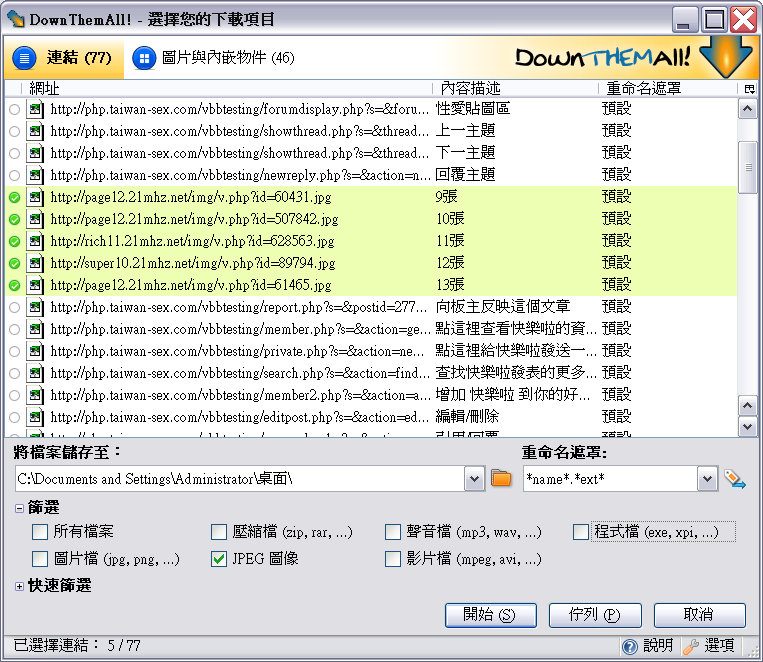The image size is (763, 662).
Task: Expand the 快速篩選 section
Action: (x=19, y=586)
